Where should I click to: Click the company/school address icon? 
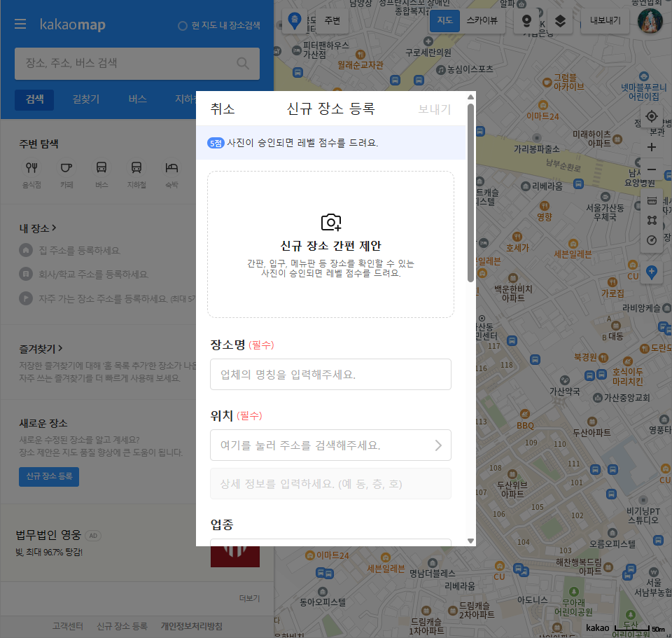pos(26,274)
